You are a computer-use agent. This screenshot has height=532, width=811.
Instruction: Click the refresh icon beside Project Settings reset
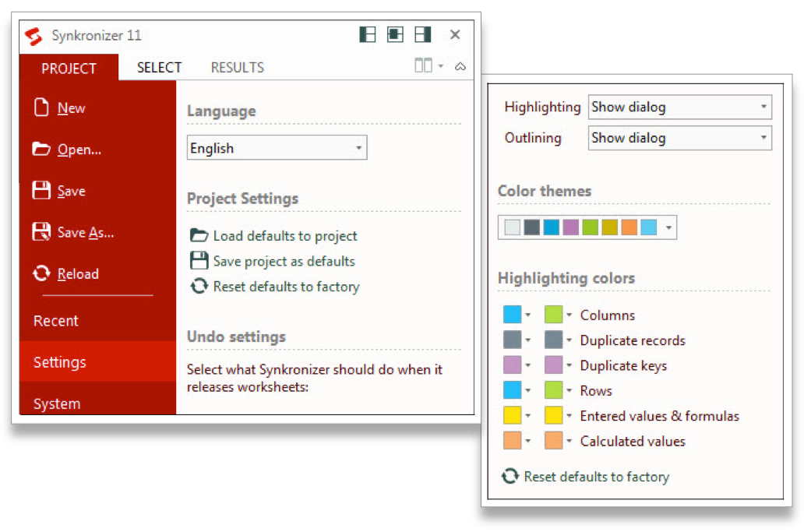click(199, 286)
